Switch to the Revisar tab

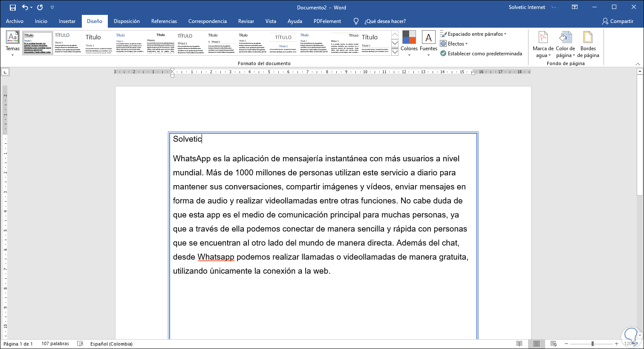pos(246,21)
